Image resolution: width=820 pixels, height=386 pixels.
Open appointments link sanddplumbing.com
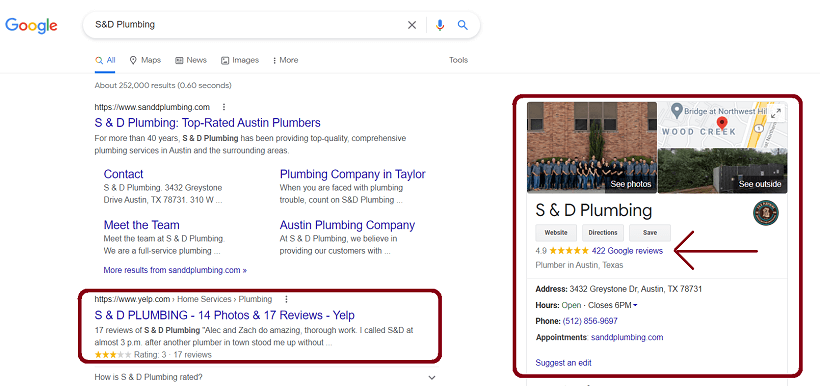coord(627,337)
